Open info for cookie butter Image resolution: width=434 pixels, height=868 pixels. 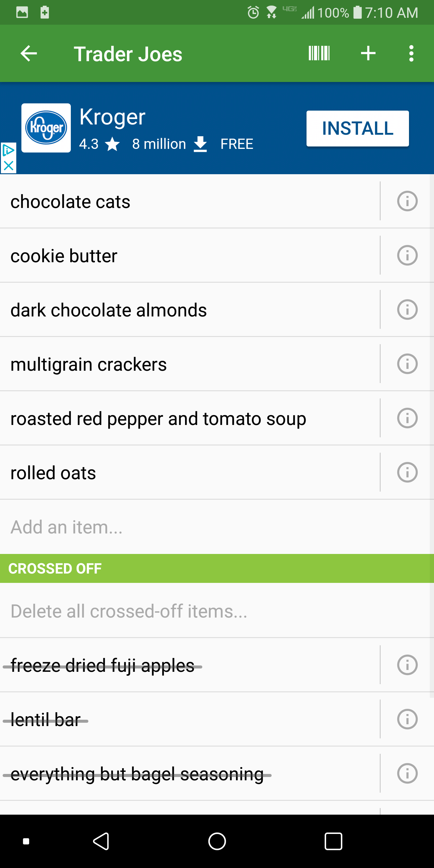[x=407, y=255]
